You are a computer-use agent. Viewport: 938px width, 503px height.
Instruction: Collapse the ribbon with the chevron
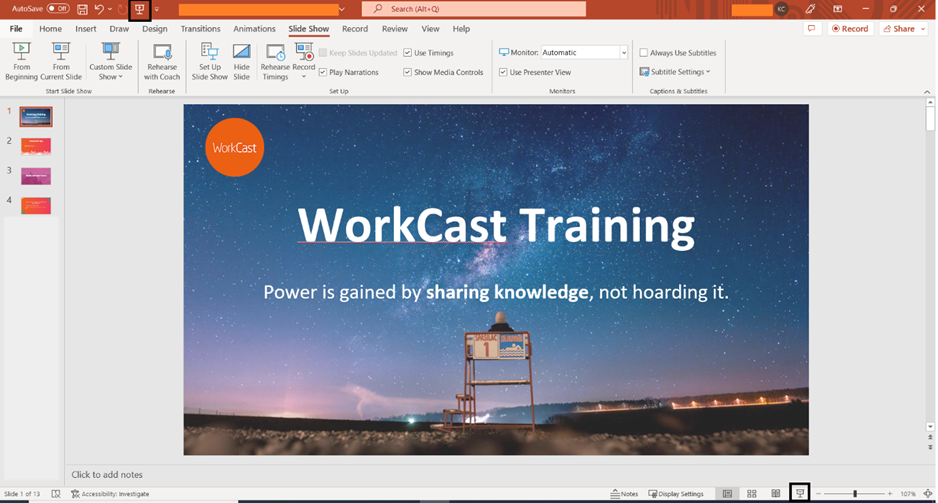pos(927,92)
